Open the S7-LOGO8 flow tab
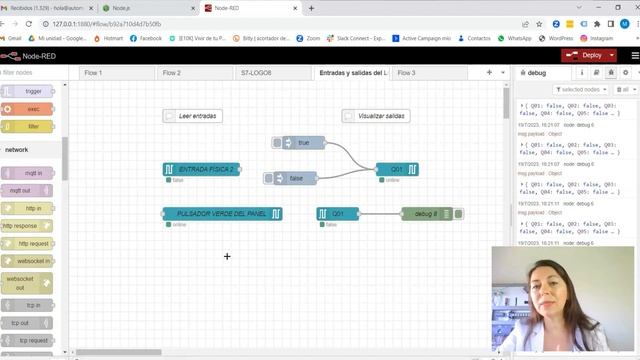This screenshot has width=640, height=360. 273,73
